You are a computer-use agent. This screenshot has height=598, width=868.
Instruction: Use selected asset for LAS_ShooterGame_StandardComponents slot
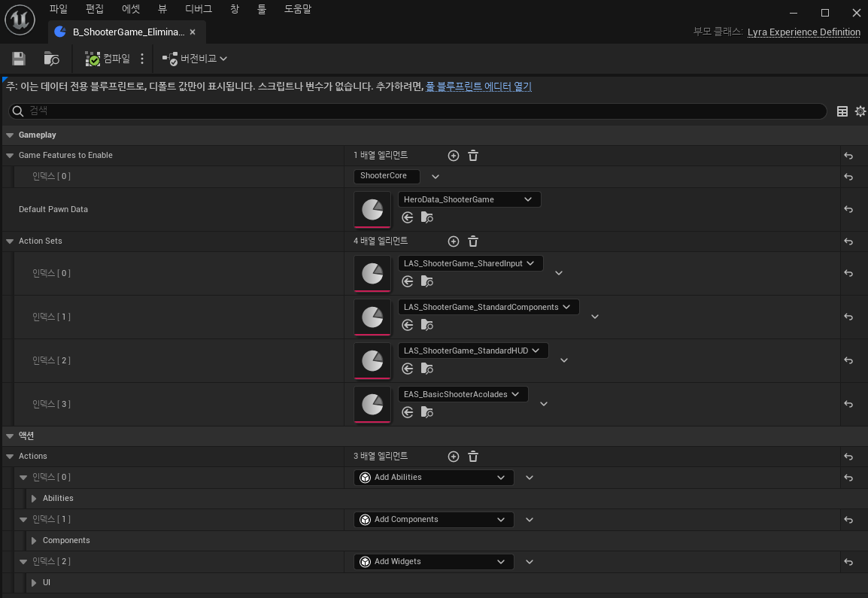pyautogui.click(x=408, y=325)
